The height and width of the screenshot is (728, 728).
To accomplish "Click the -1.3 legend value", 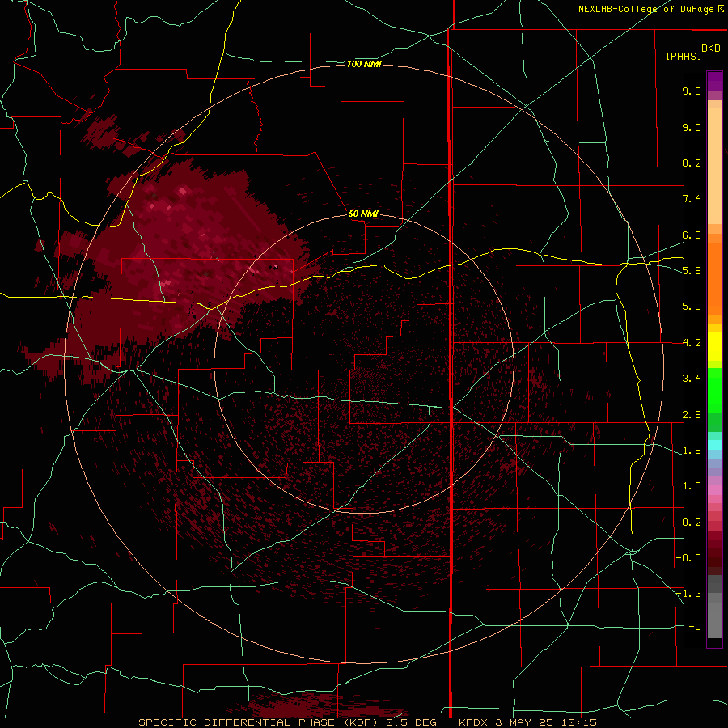I will [688, 594].
